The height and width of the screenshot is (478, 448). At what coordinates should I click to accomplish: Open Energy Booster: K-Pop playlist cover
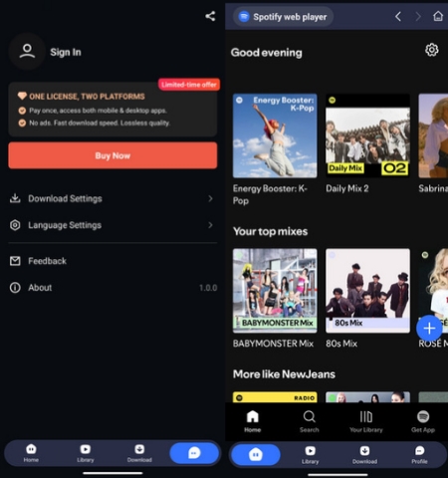pyautogui.click(x=275, y=135)
